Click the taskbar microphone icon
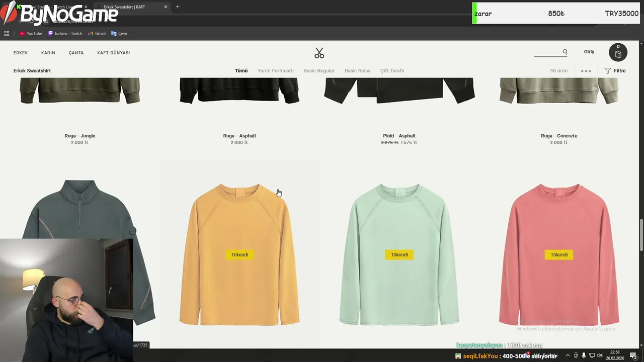Viewport: 644px width, 362px height. click(584, 355)
